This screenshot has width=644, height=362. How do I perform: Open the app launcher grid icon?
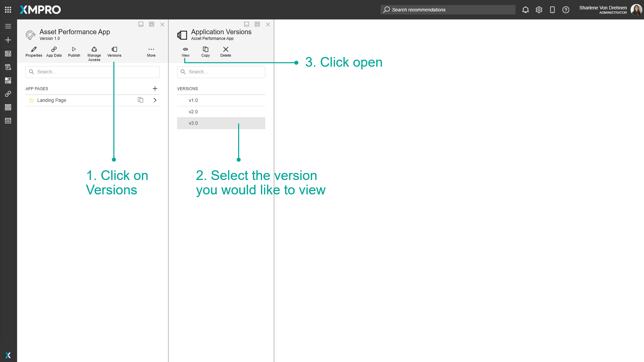(x=8, y=10)
